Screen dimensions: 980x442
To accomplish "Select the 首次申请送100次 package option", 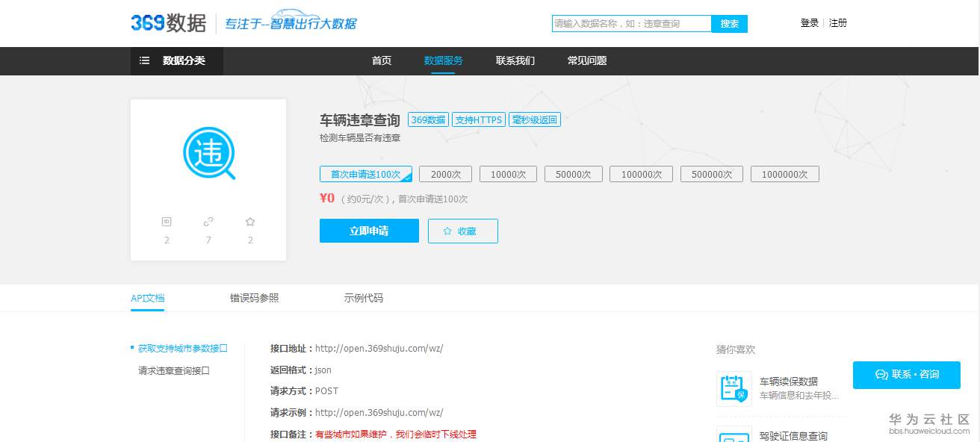I will (366, 174).
